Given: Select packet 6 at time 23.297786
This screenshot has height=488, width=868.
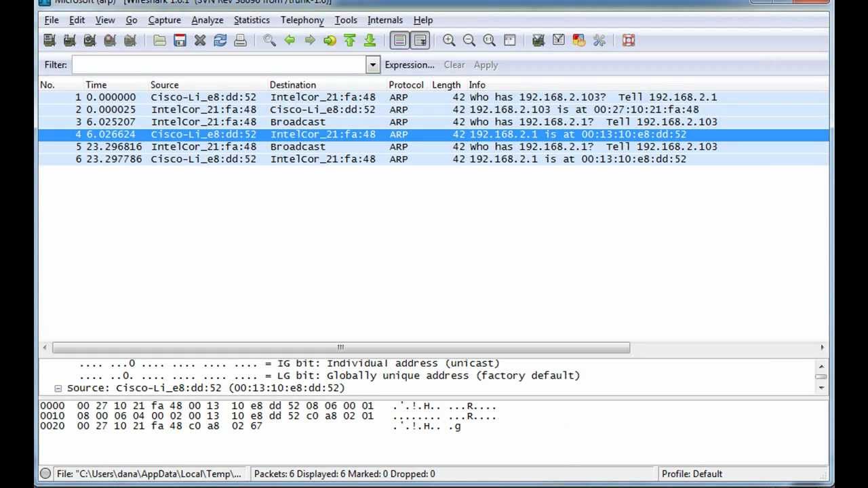Looking at the screenshot, I should [x=434, y=159].
